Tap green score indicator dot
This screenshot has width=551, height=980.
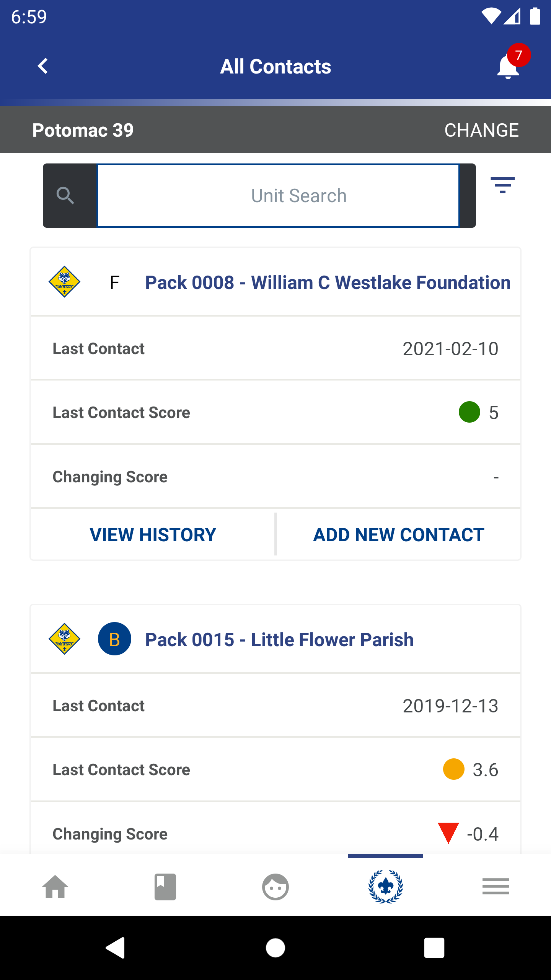pos(469,412)
